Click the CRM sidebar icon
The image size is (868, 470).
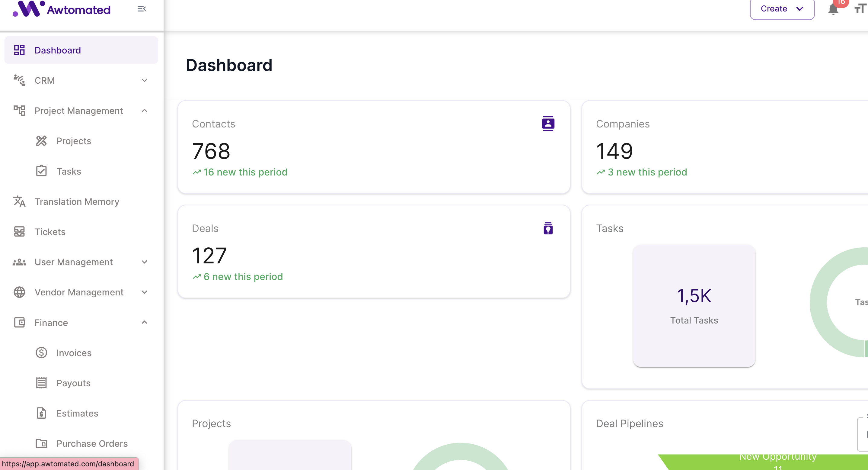(19, 80)
